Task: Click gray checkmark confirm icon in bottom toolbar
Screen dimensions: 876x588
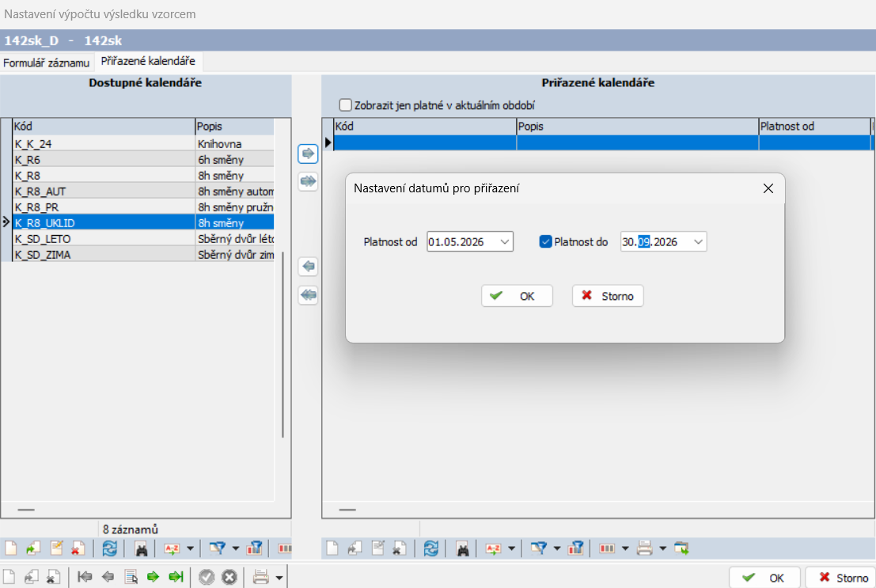Action: coord(207,576)
